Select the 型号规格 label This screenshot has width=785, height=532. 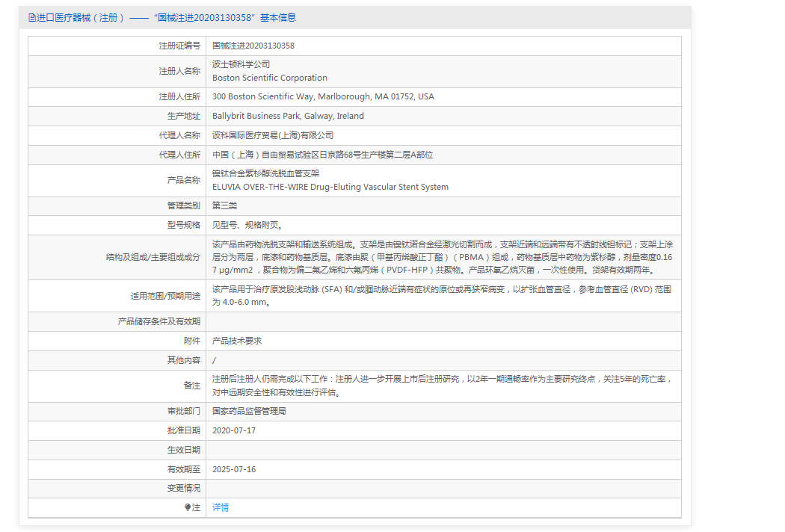point(183,226)
